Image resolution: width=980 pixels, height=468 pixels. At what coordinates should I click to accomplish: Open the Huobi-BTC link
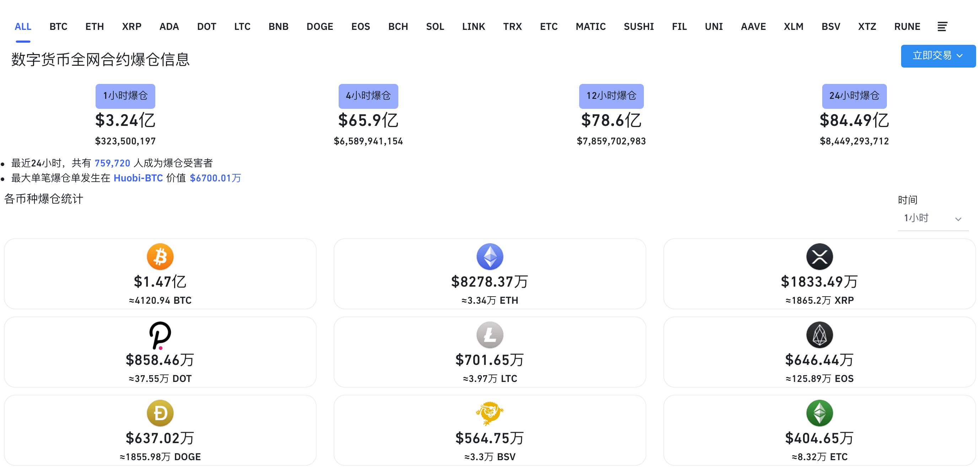pos(138,178)
